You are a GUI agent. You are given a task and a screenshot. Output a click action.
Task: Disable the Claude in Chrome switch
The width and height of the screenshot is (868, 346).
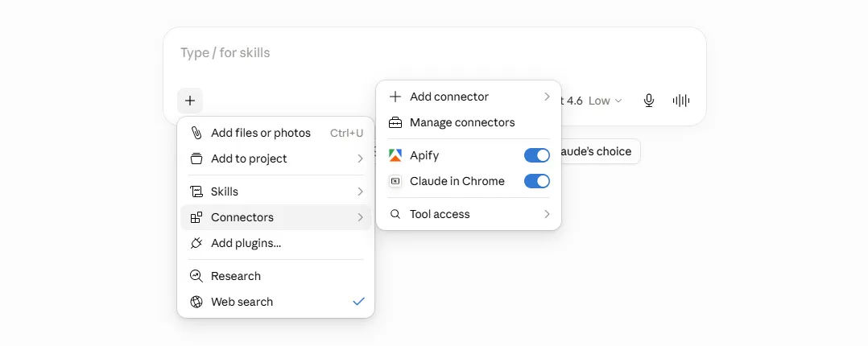click(537, 181)
